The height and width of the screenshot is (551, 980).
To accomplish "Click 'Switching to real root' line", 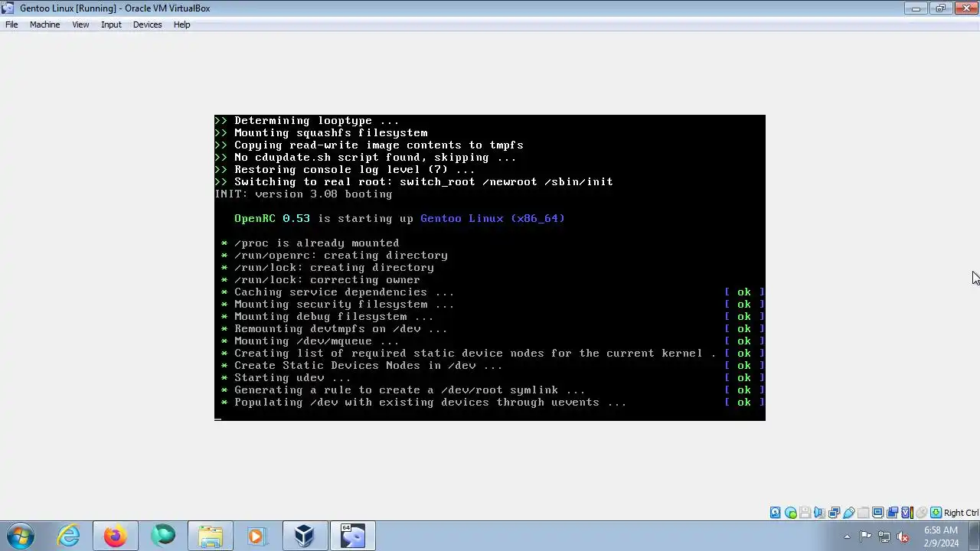I will click(423, 182).
